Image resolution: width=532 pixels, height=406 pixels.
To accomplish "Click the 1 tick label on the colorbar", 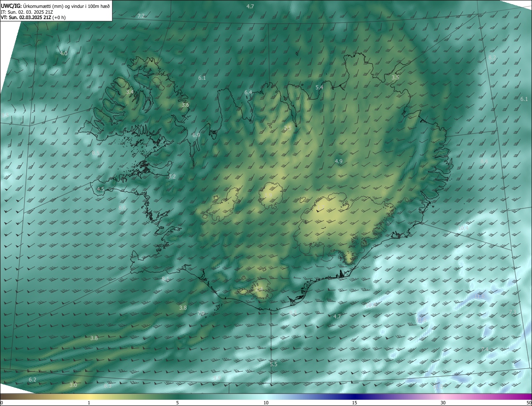I will pos(89,403).
